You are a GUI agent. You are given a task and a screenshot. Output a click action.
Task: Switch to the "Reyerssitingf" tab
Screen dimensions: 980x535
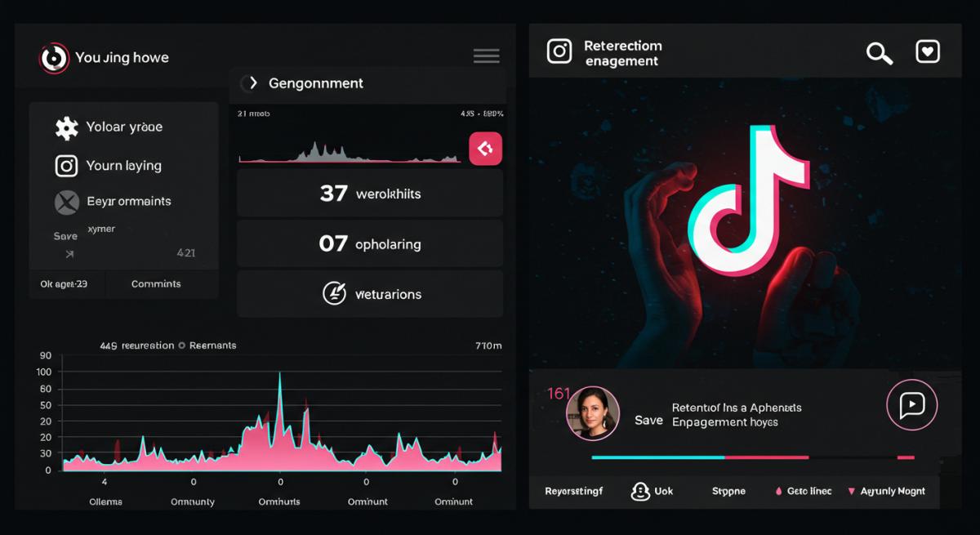click(573, 492)
